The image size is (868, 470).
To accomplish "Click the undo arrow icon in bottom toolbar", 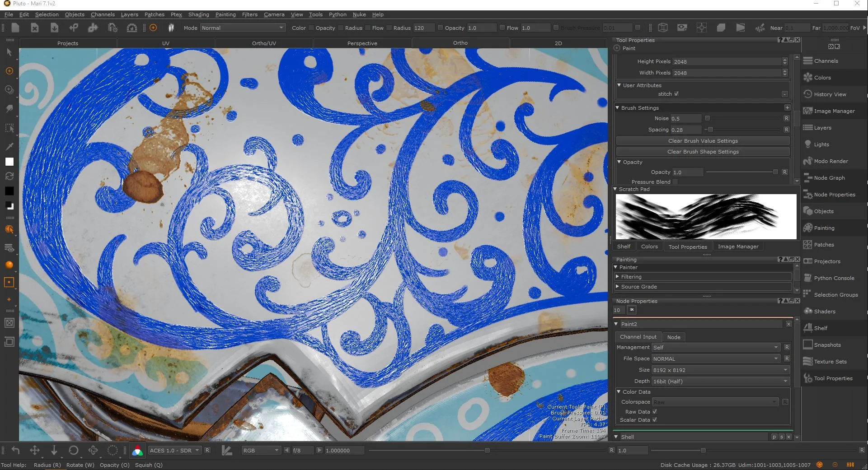I will tap(15, 451).
